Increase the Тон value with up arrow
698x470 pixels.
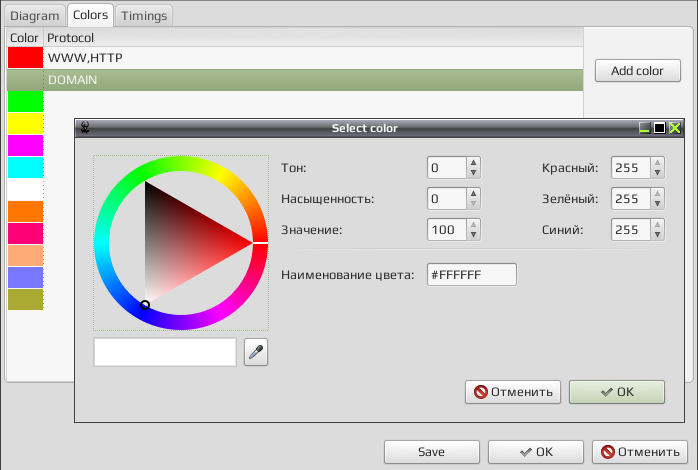coord(474,162)
